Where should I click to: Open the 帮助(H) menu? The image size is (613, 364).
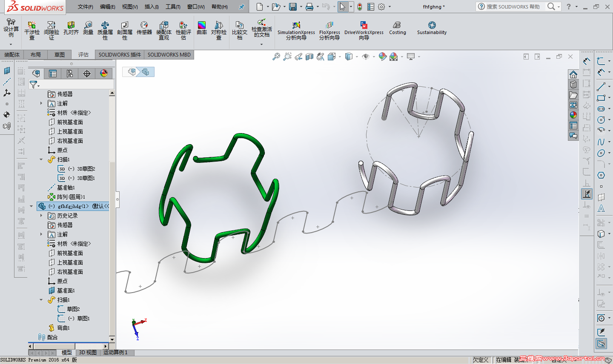pos(220,7)
